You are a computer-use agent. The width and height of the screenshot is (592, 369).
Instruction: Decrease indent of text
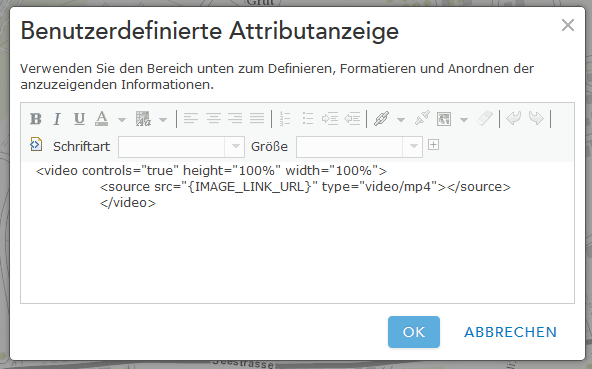click(352, 119)
